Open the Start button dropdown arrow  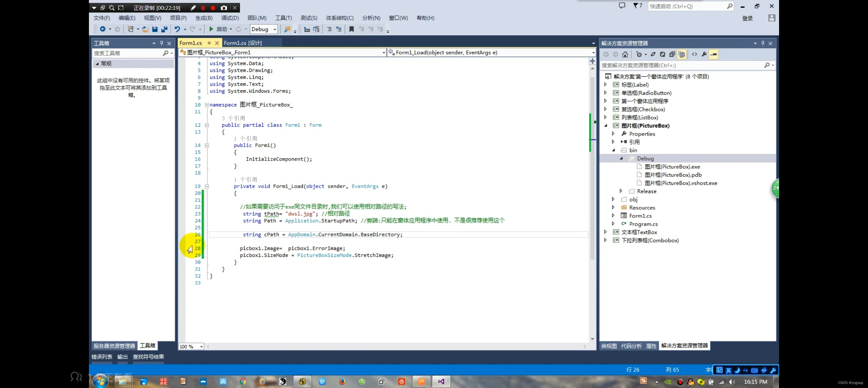click(231, 29)
